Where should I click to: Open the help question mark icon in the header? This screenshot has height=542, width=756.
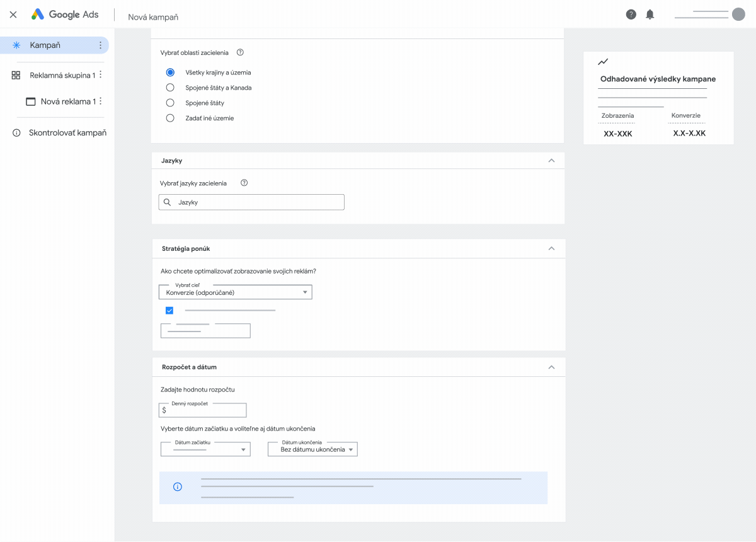click(x=631, y=14)
